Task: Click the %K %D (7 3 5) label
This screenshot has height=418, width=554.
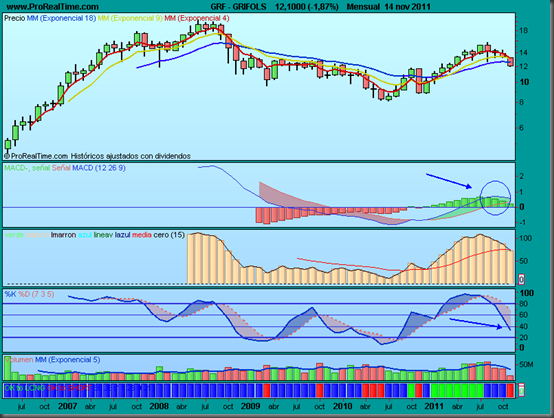Action: click(29, 294)
